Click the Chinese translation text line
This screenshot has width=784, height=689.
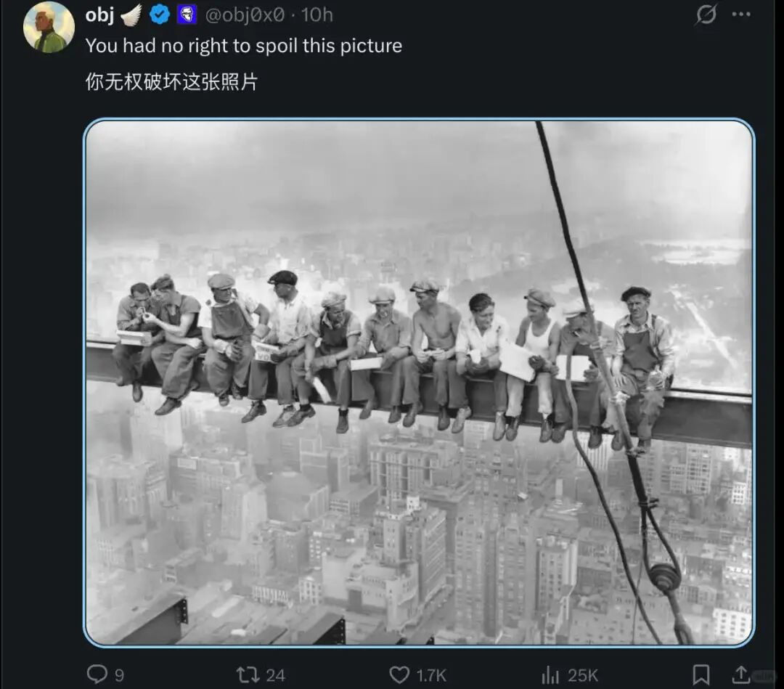(171, 82)
